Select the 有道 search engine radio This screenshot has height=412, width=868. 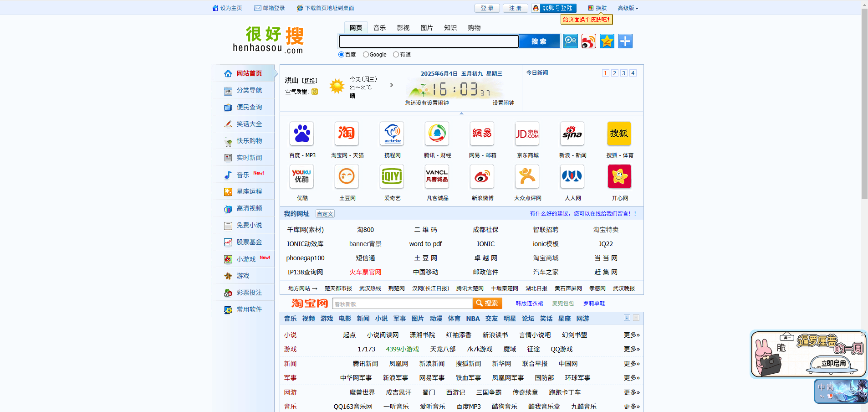pyautogui.click(x=396, y=55)
